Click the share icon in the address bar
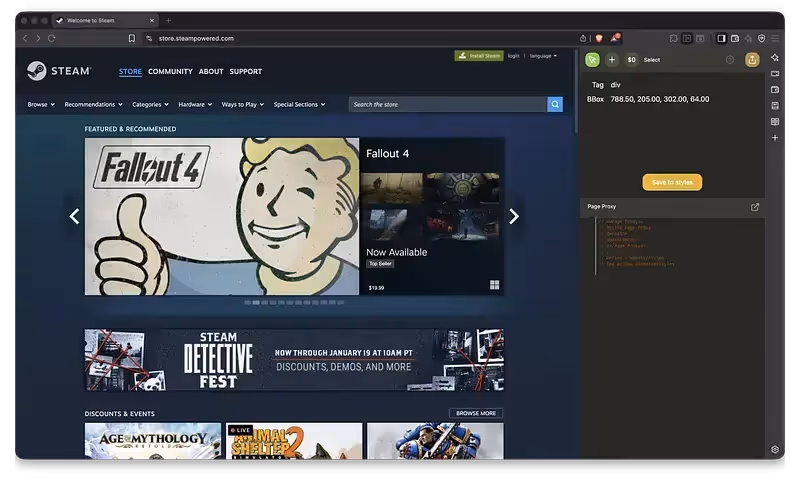 pyautogui.click(x=583, y=38)
